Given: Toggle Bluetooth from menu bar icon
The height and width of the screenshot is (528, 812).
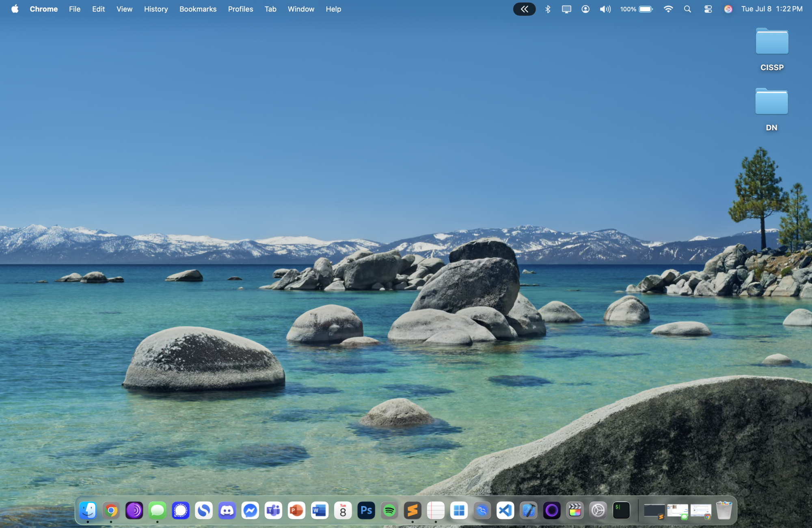Looking at the screenshot, I should [548, 9].
